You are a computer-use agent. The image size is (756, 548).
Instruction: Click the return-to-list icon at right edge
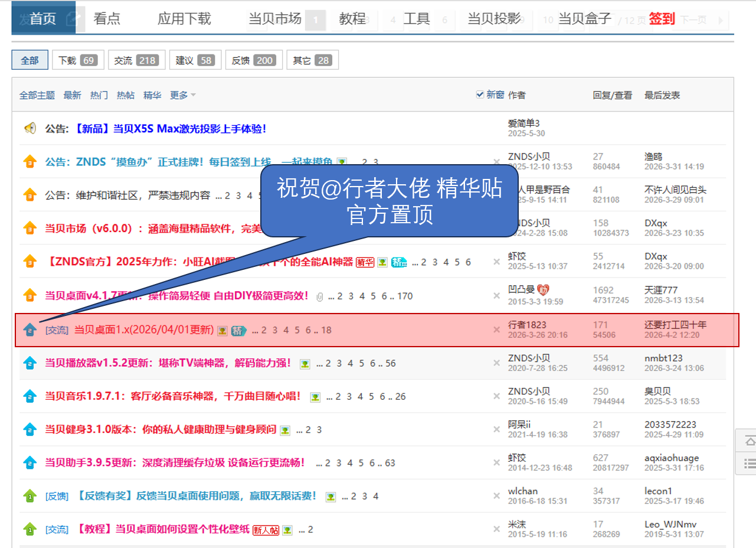coord(748,463)
